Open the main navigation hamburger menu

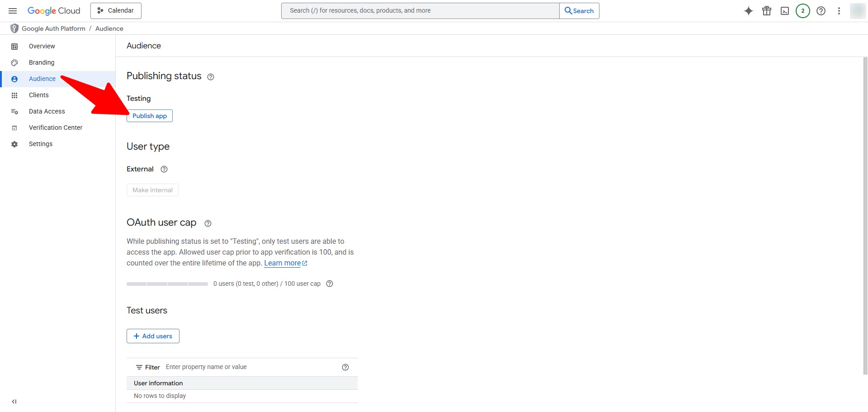[x=13, y=11]
